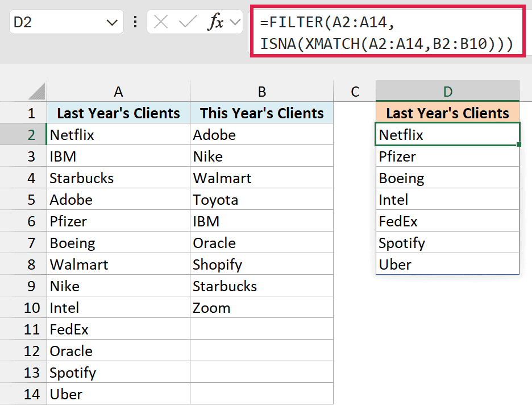The image size is (532, 405).
Task: Select Adobe cell in column A
Action: (x=118, y=199)
